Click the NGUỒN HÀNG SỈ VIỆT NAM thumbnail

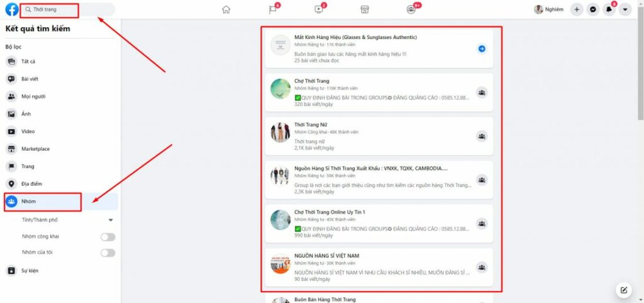(280, 266)
